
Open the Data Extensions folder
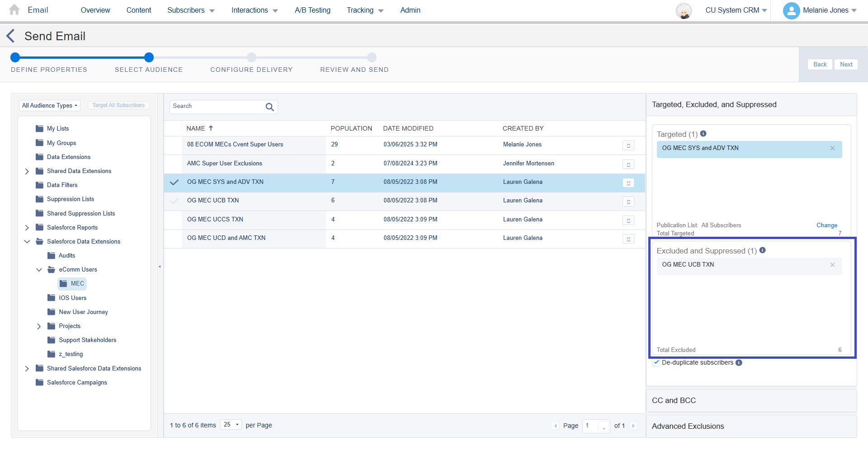click(63, 157)
